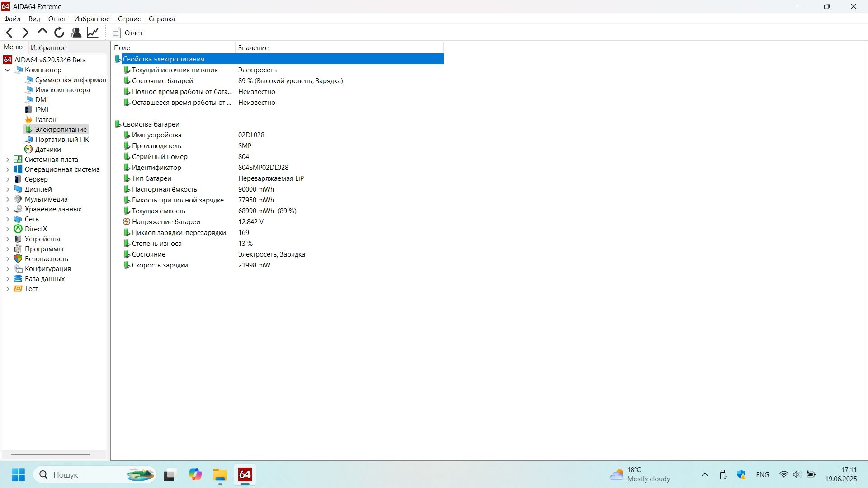Select the Устройства tree item
This screenshot has width=868, height=488.
[37, 239]
